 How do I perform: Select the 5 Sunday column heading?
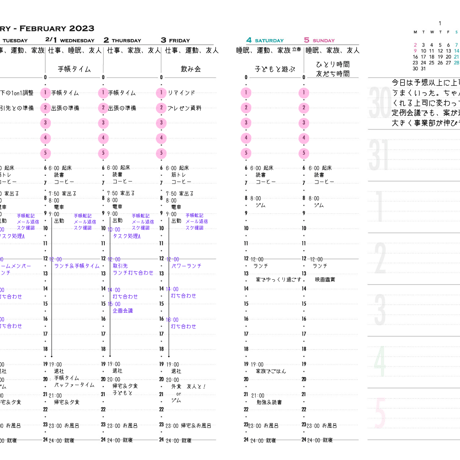pyautogui.click(x=319, y=40)
